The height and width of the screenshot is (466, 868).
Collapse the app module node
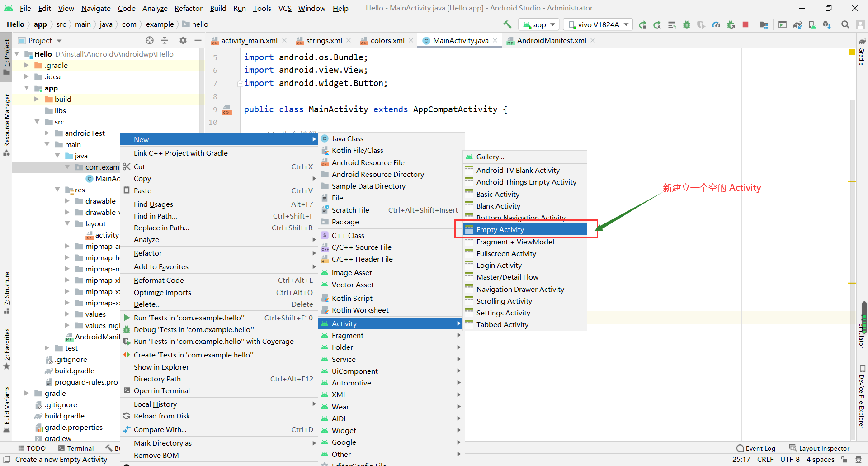(x=27, y=88)
